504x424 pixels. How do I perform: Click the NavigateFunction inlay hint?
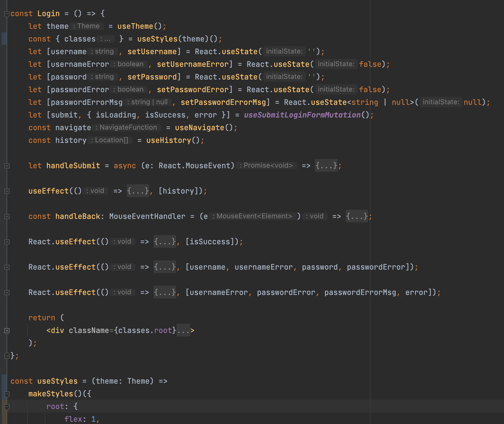tap(126, 127)
